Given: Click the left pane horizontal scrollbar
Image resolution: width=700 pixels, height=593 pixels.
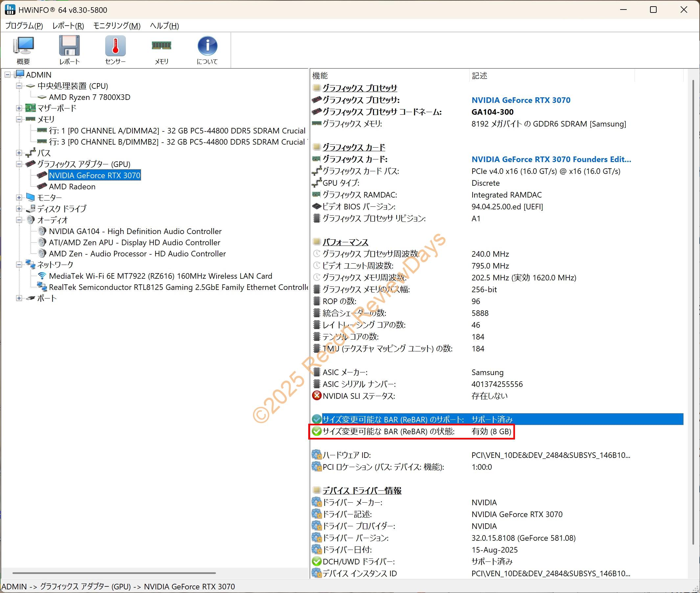Looking at the screenshot, I should 114,573.
